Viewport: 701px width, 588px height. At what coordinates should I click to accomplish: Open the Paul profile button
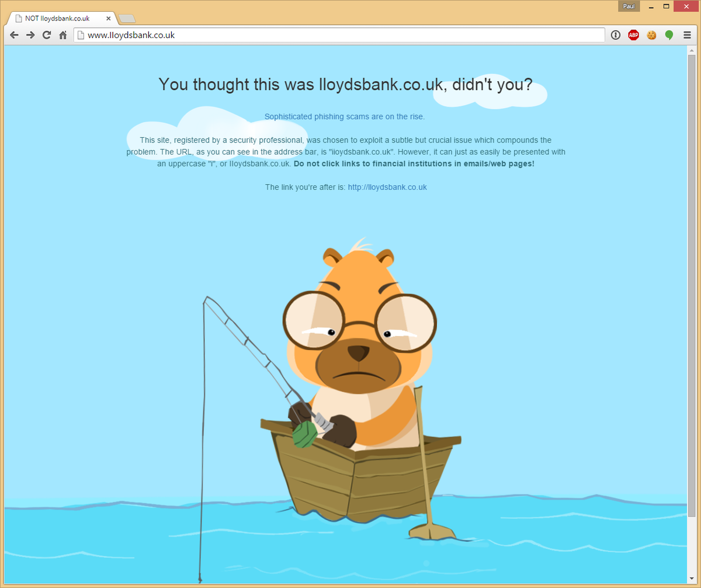(629, 6)
